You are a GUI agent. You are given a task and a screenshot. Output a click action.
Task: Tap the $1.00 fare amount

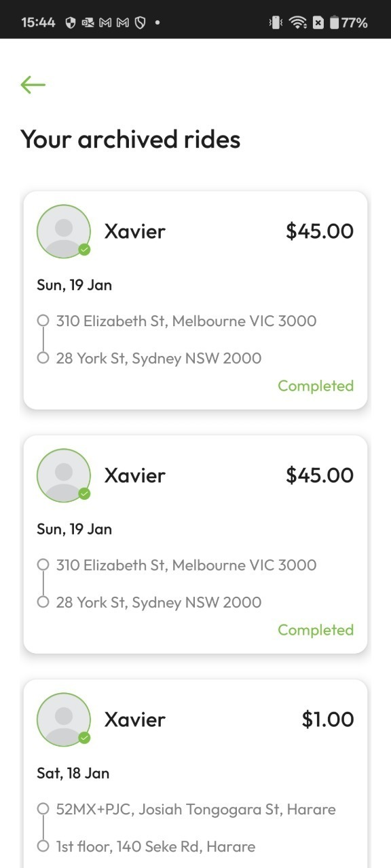tap(328, 719)
